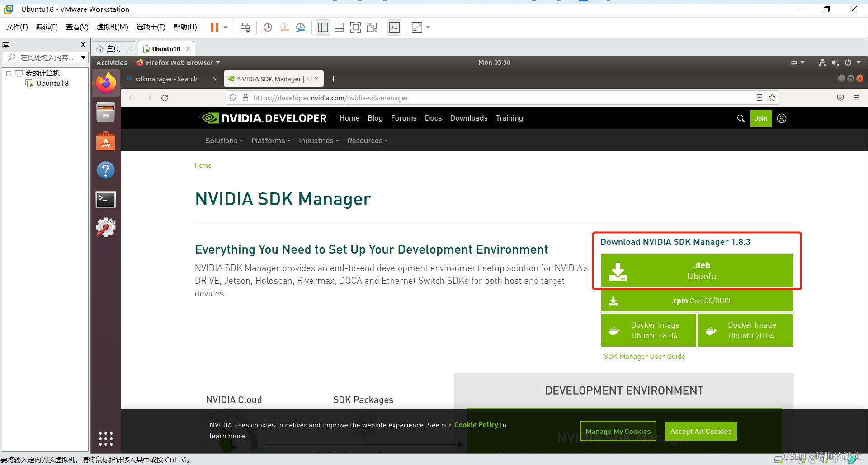
Task: Open the 编辑(E) menu
Action: [x=47, y=27]
